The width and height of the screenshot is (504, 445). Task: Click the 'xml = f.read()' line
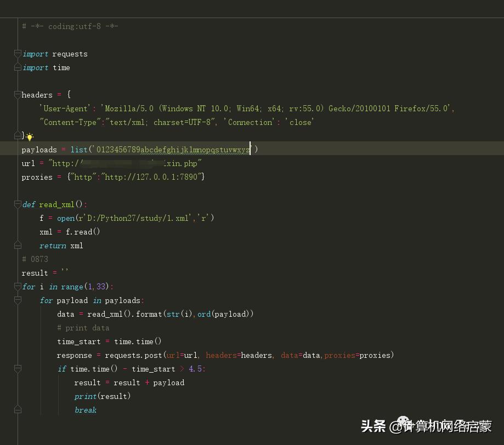(70, 232)
